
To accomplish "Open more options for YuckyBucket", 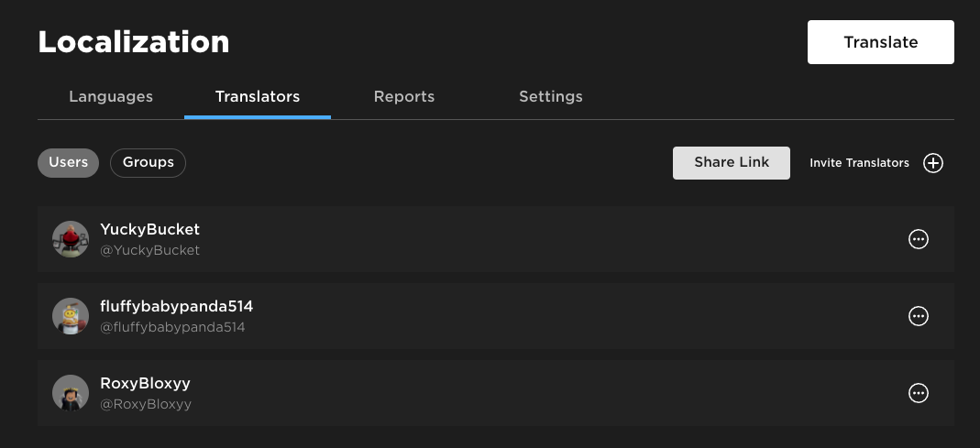I will pyautogui.click(x=918, y=239).
